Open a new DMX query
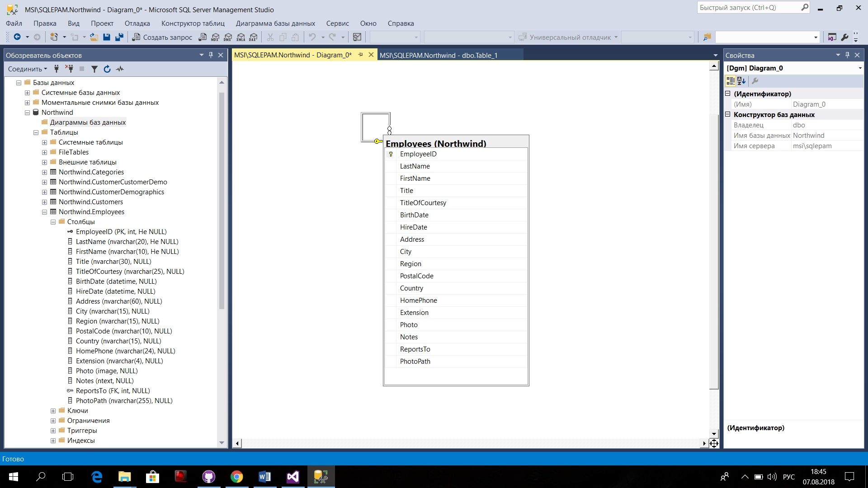The image size is (868, 488). (228, 37)
